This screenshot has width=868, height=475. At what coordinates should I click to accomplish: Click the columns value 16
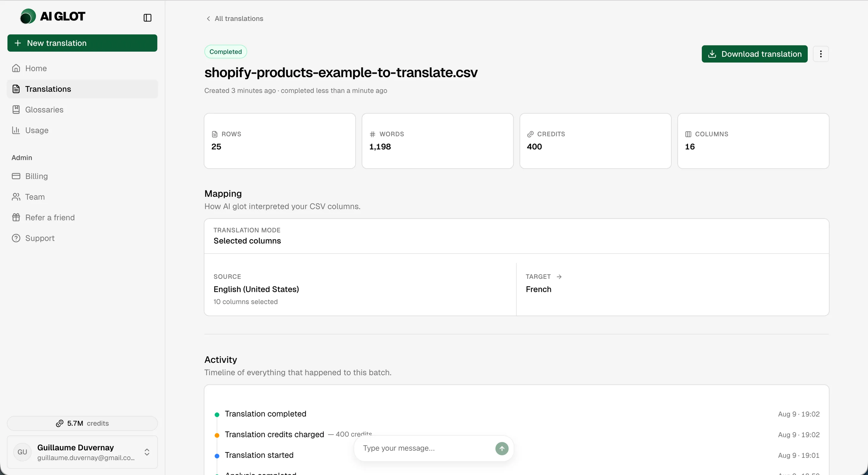(690, 147)
